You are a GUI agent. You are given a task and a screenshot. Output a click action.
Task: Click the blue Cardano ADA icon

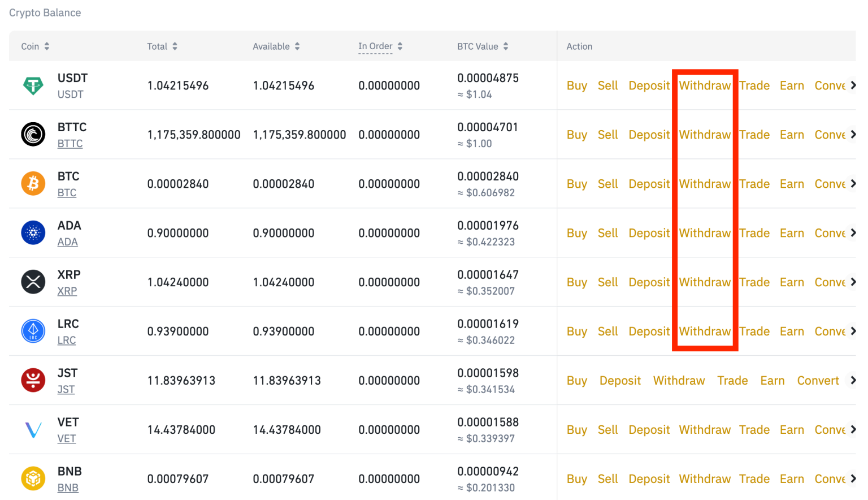click(33, 233)
